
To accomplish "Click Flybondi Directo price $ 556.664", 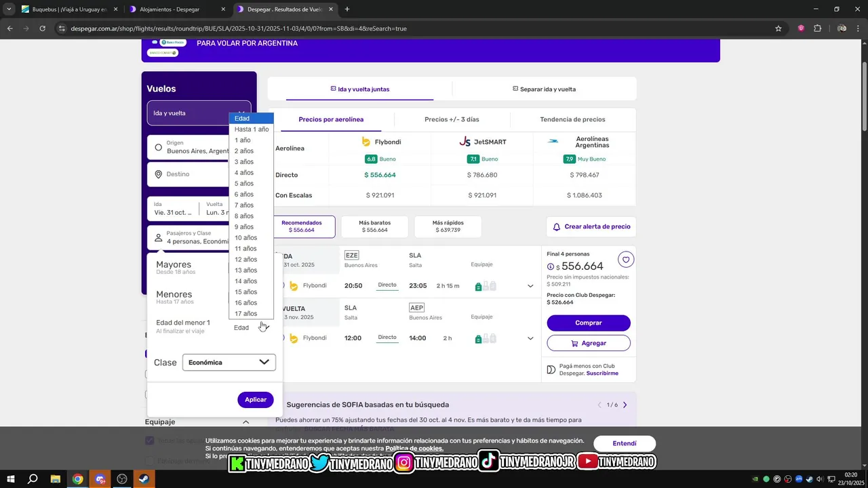I will click(x=380, y=175).
